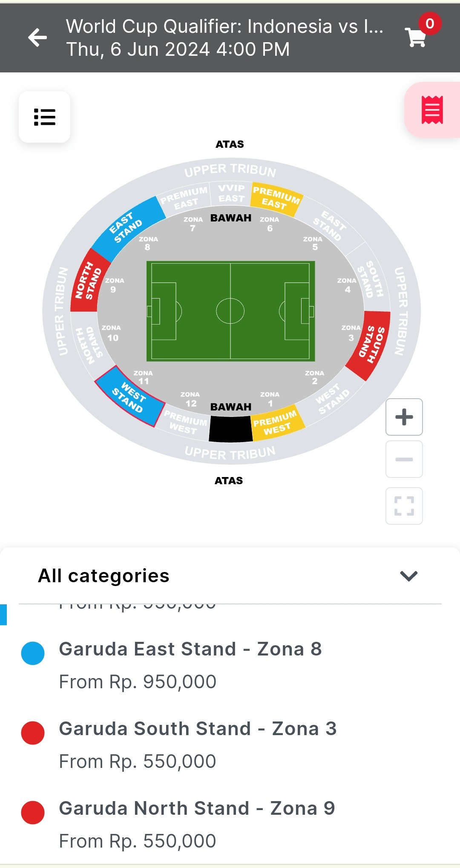Image resolution: width=460 pixels, height=868 pixels.
Task: Select Garuda South Stand - Zona 3
Action: [x=198, y=729]
